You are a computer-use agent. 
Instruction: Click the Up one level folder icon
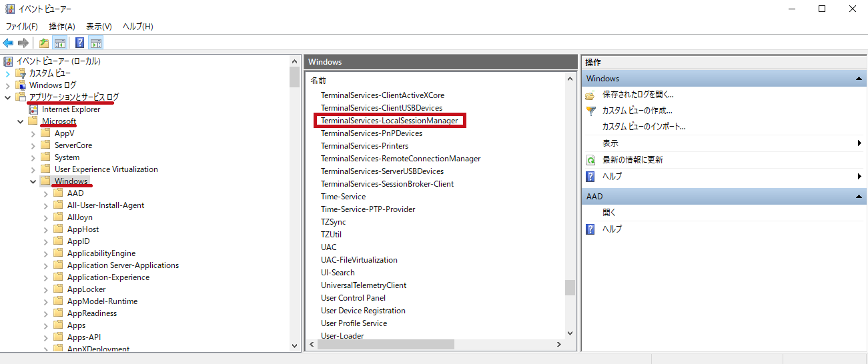(x=44, y=43)
